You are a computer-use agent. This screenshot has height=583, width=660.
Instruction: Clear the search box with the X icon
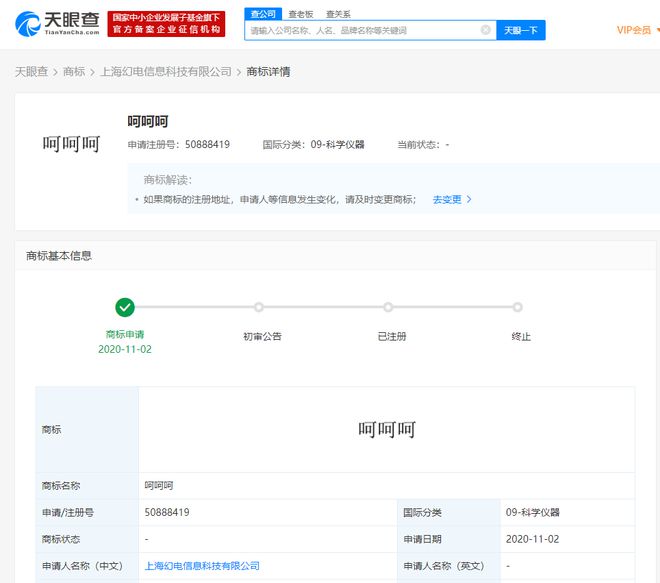tap(486, 30)
